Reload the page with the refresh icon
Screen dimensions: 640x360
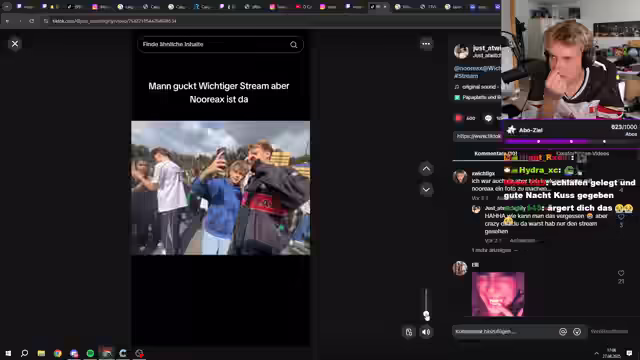coord(31,21)
